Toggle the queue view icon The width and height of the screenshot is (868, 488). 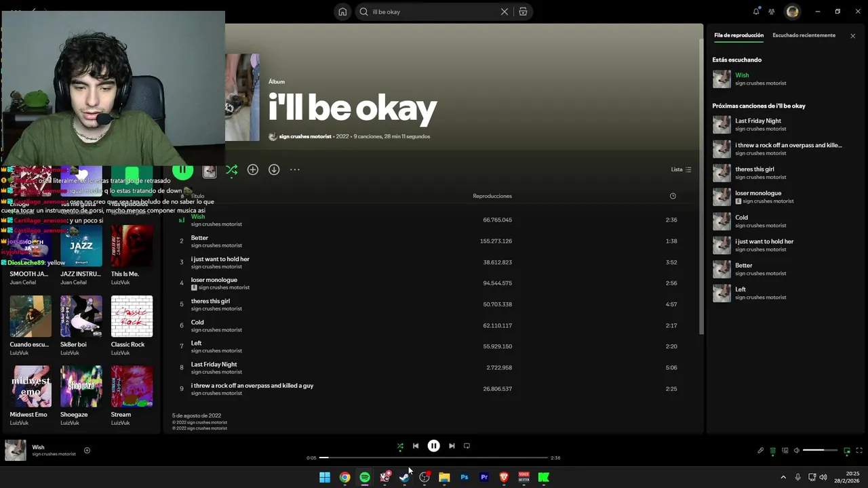(772, 451)
